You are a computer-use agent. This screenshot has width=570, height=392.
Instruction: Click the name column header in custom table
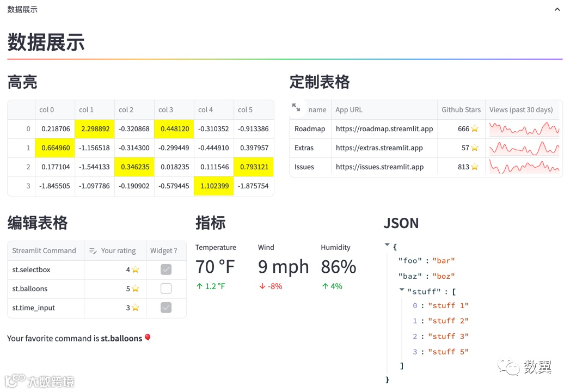[317, 110]
